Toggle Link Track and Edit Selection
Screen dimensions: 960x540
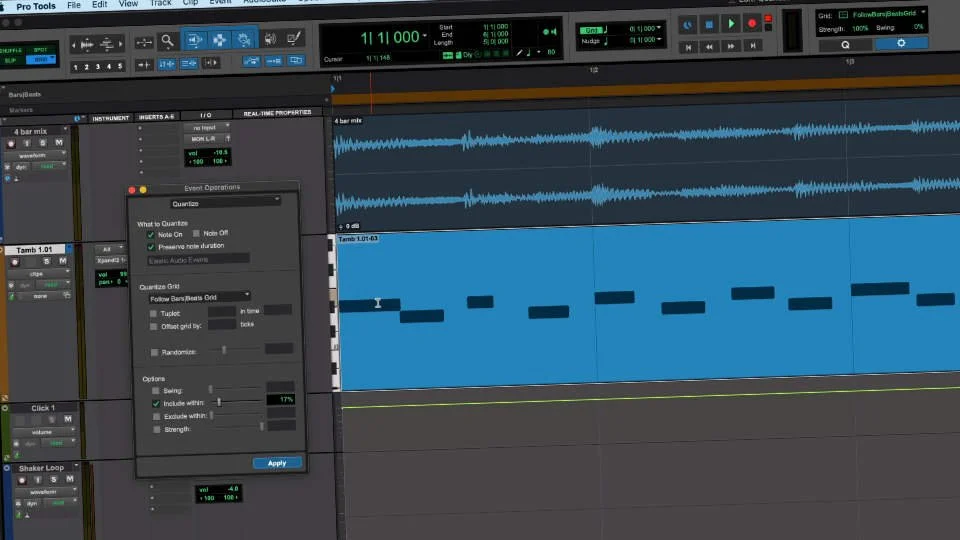click(189, 63)
